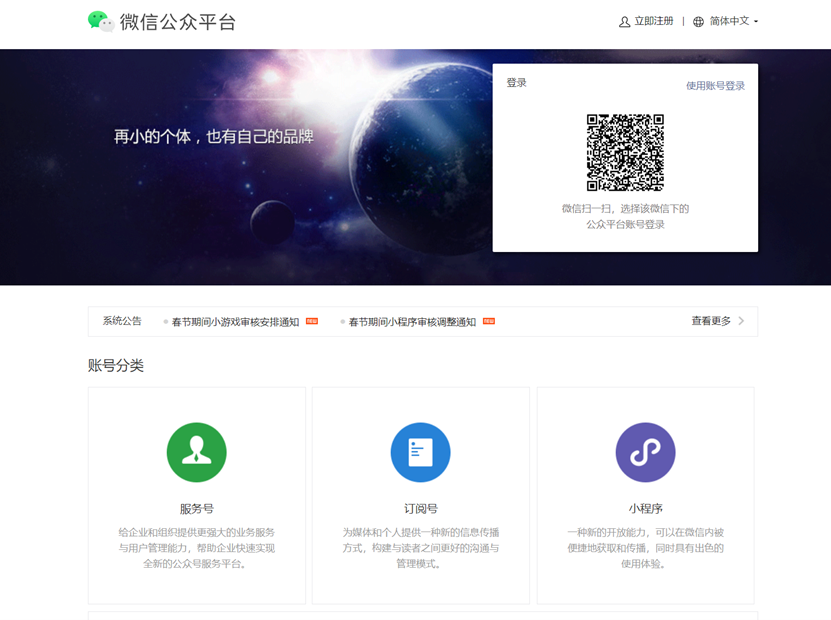Click the 账号分类 section heading
Image resolution: width=831 pixels, height=620 pixels.
[x=116, y=366]
